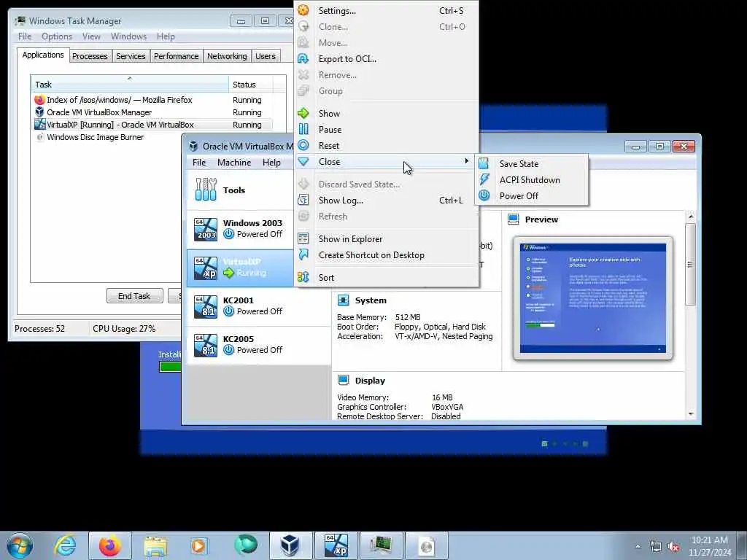
Task: Click the Export to OCI icon
Action: tap(303, 58)
